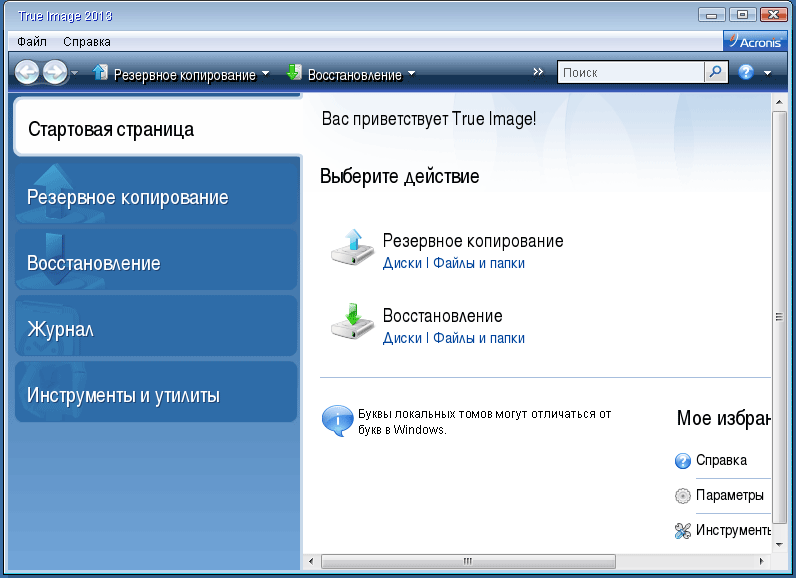
Task: Click Восстановление heading in main pane
Action: pos(442,316)
